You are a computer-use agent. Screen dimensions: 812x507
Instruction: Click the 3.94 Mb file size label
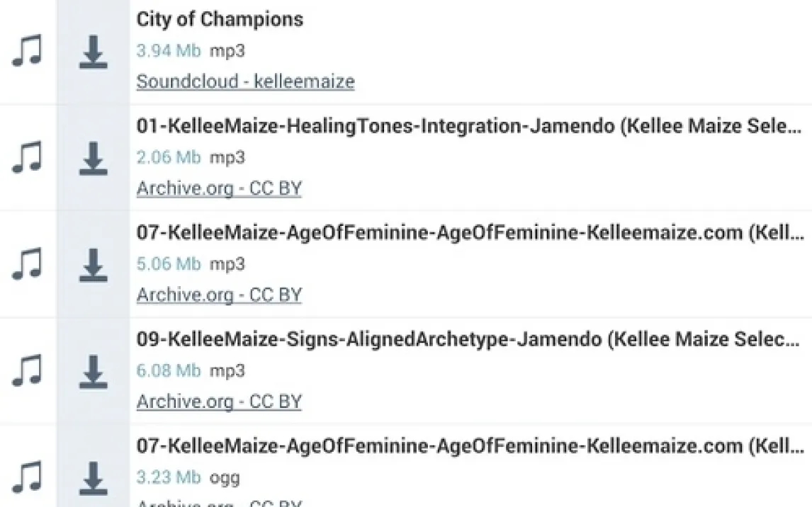[x=169, y=51]
